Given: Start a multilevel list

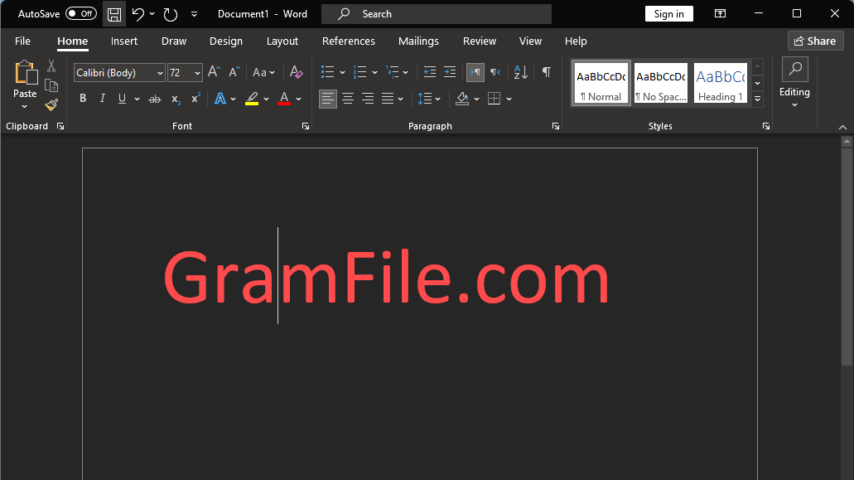Looking at the screenshot, I should coord(392,72).
